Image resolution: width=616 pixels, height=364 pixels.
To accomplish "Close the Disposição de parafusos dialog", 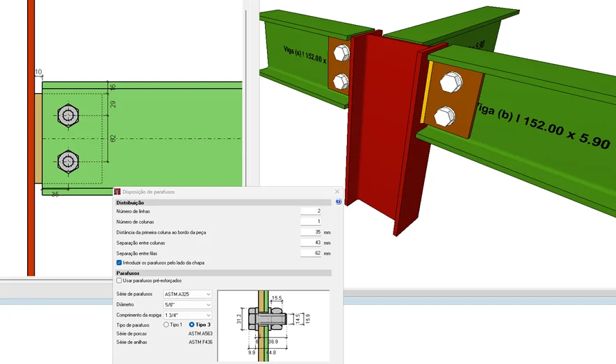I will pyautogui.click(x=337, y=192).
